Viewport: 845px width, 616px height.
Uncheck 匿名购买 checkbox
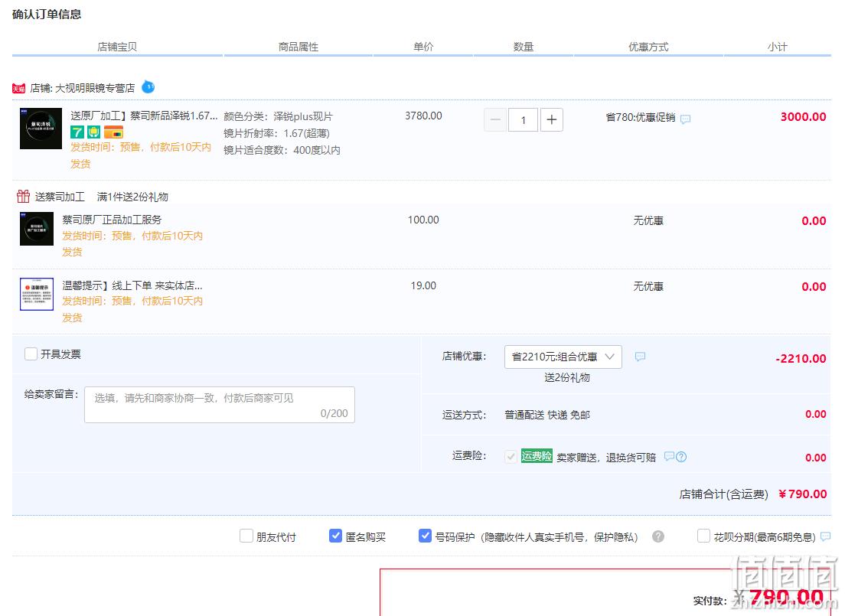(x=335, y=536)
